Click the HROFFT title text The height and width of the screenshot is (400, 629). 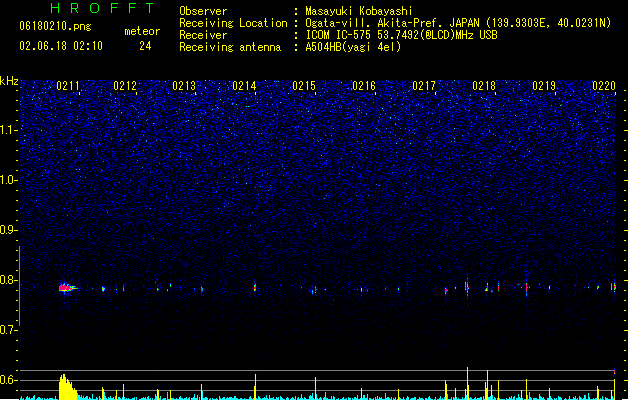pos(102,8)
